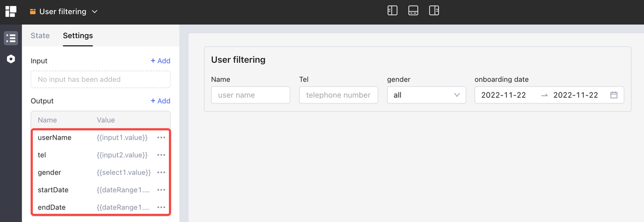Open more options for startDate output

coord(161,190)
